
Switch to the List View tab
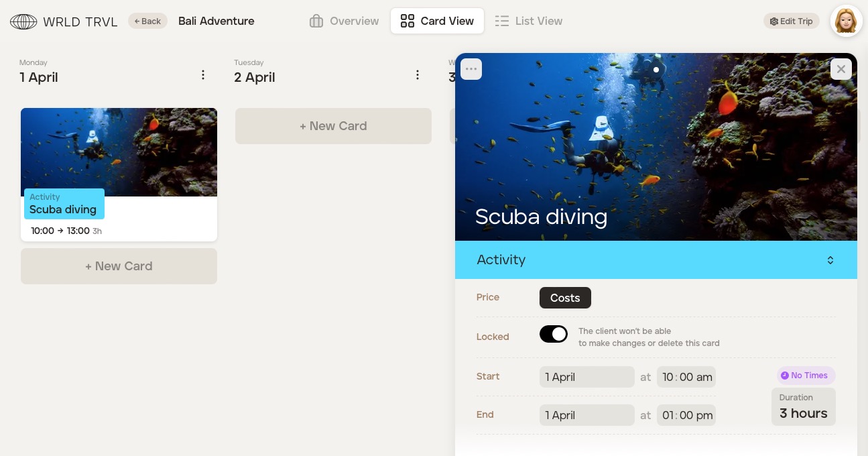pyautogui.click(x=529, y=21)
